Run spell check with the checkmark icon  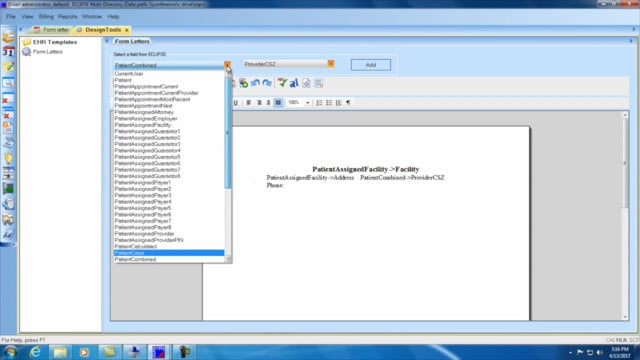coord(282,83)
